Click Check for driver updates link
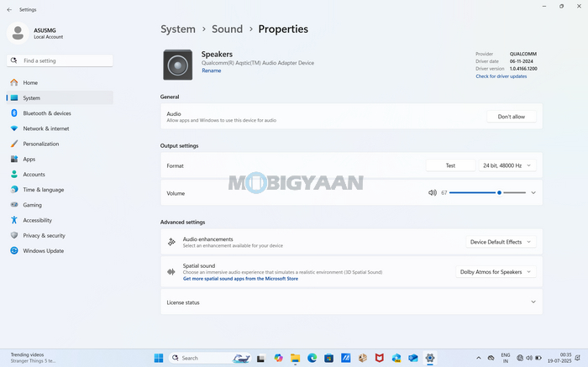This screenshot has width=588, height=367. [501, 76]
